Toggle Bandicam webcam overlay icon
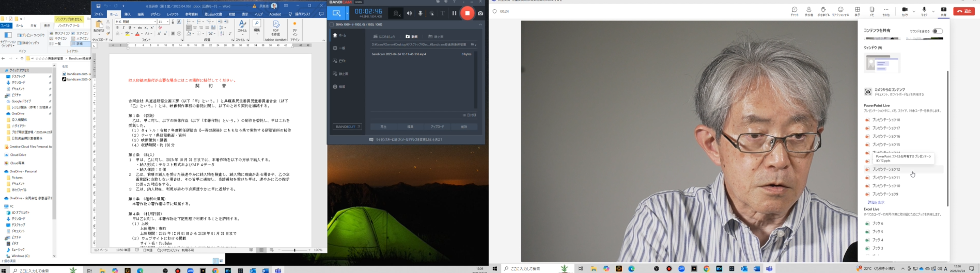Viewport: 980px width, 273px height. [x=396, y=13]
